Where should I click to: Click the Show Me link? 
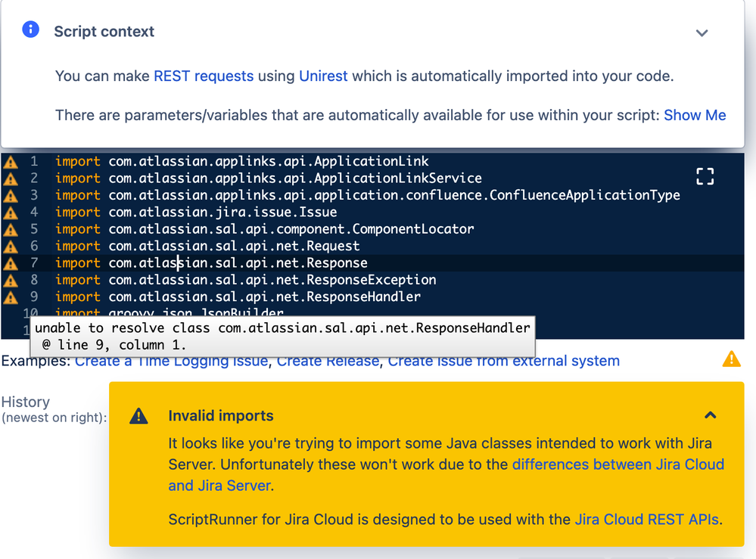pyautogui.click(x=695, y=115)
